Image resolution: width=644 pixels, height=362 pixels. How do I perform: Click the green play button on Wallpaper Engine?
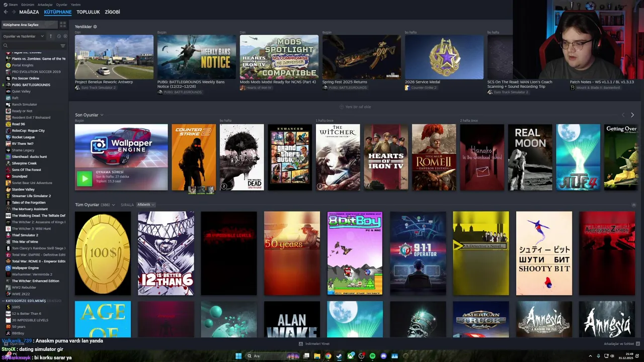tap(84, 178)
